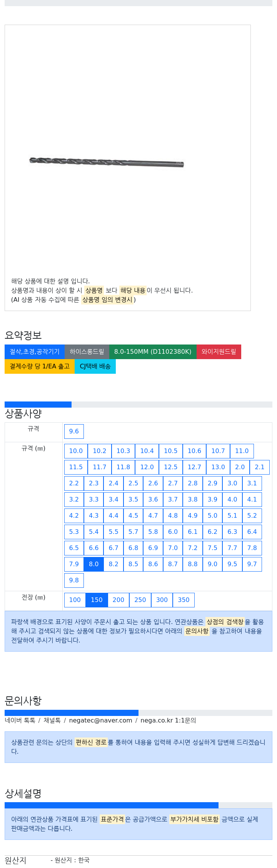Choose the 200 mm length option
The width and height of the screenshot is (277, 868).
tap(118, 600)
